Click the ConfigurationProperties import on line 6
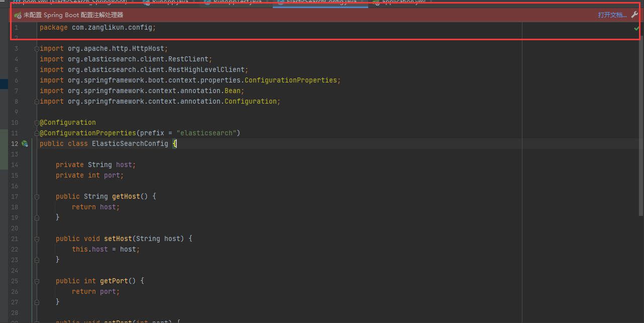 pos(290,80)
